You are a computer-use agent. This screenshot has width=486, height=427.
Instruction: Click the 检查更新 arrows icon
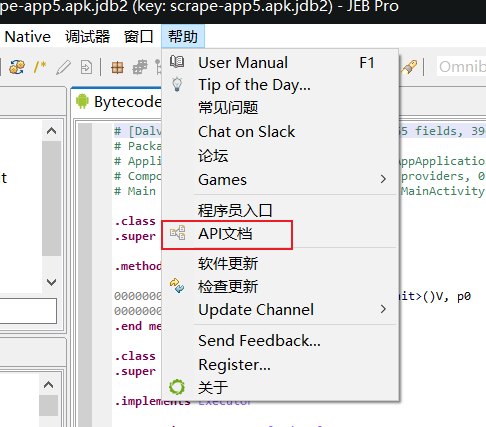[x=177, y=286]
